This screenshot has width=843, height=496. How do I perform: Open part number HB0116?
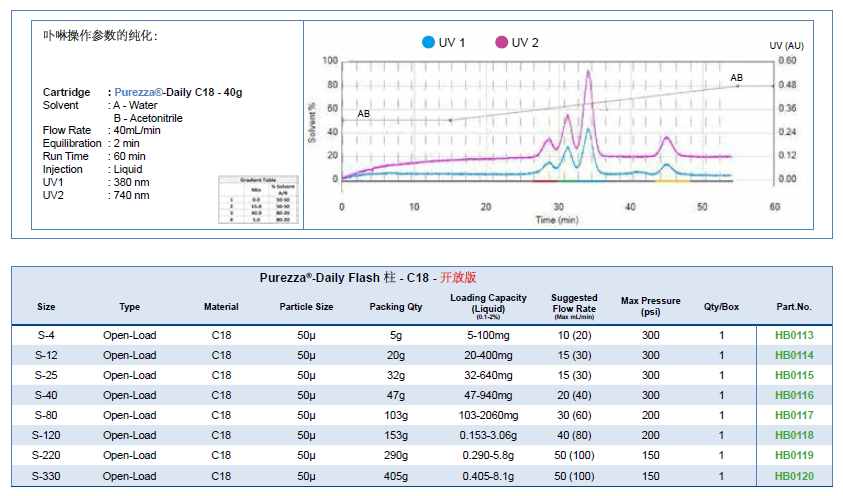coord(794,395)
